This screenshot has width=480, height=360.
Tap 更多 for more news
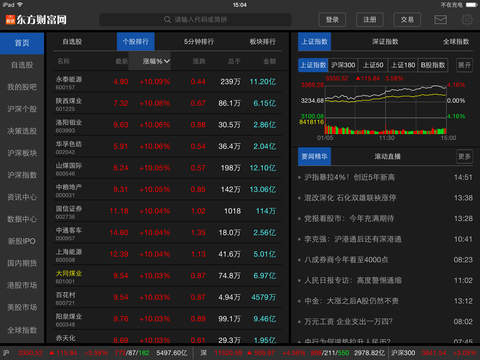(x=464, y=156)
